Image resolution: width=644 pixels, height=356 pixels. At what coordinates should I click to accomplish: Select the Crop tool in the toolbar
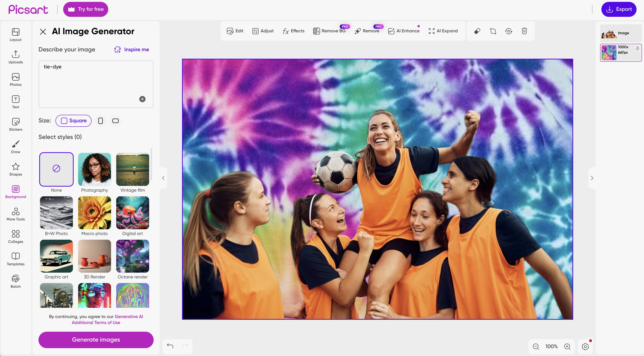click(x=493, y=31)
